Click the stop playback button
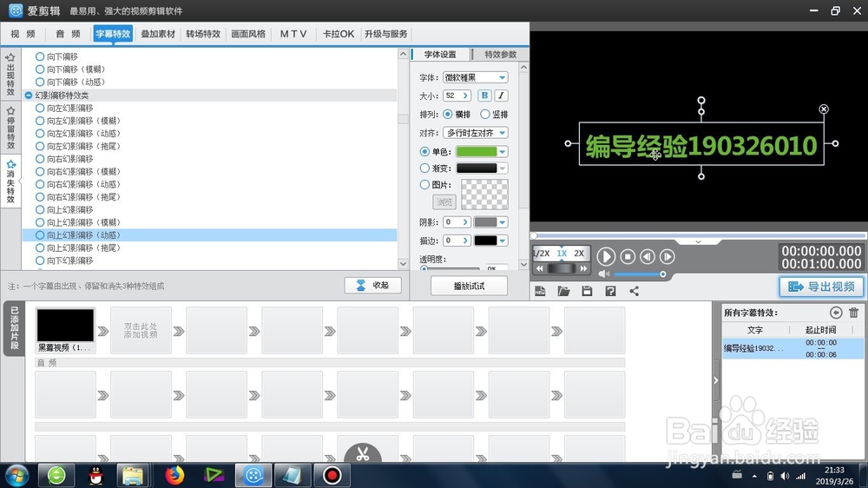Viewport: 868px width, 488px height. pyautogui.click(x=628, y=256)
